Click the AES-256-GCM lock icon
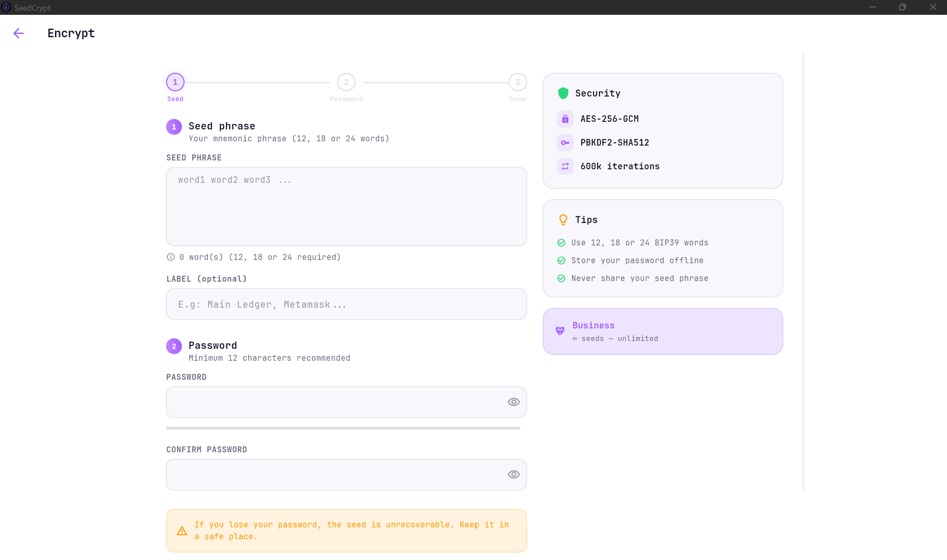Image resolution: width=947 pixels, height=560 pixels. pyautogui.click(x=565, y=119)
